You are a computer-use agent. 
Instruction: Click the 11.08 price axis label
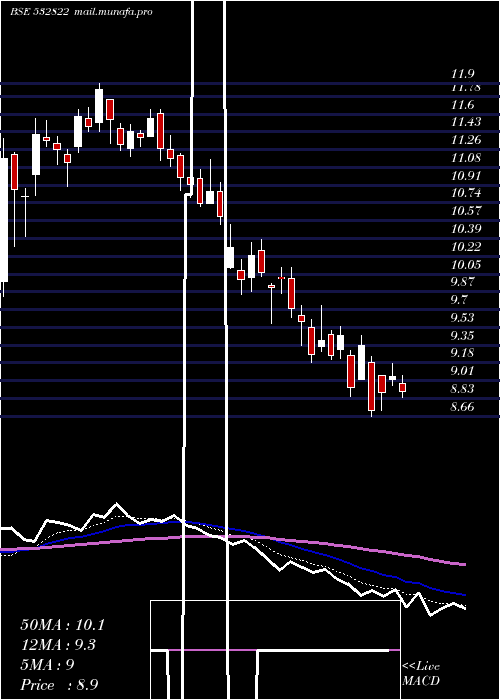pyautogui.click(x=466, y=158)
